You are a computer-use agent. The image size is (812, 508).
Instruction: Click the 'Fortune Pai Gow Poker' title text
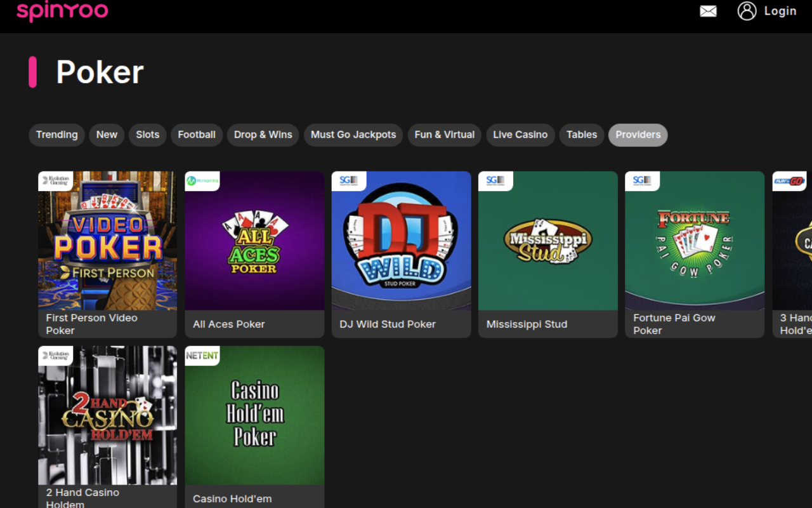click(x=674, y=324)
